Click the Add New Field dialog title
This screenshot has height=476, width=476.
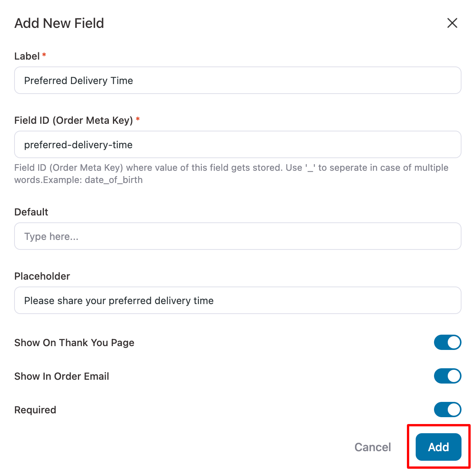tap(59, 23)
